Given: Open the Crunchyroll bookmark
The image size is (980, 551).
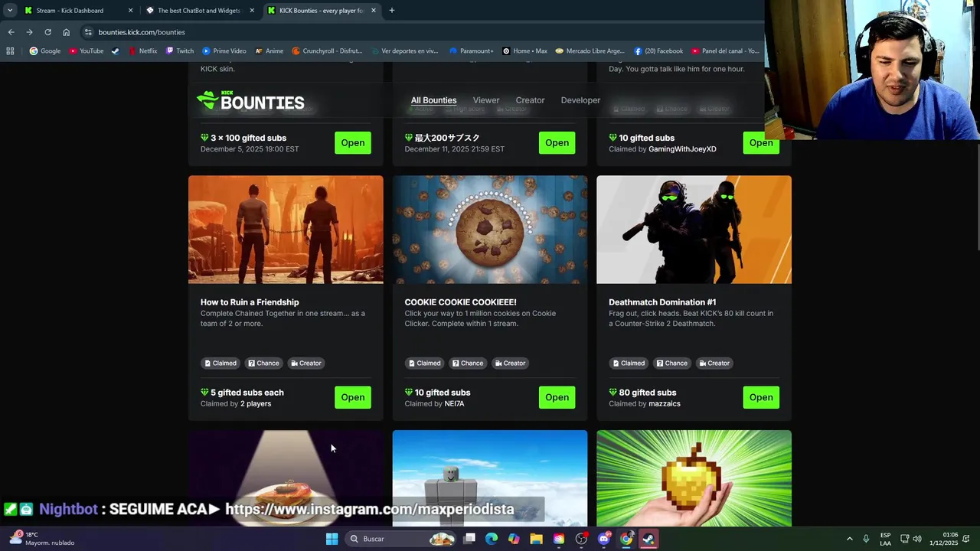Looking at the screenshot, I should [328, 51].
